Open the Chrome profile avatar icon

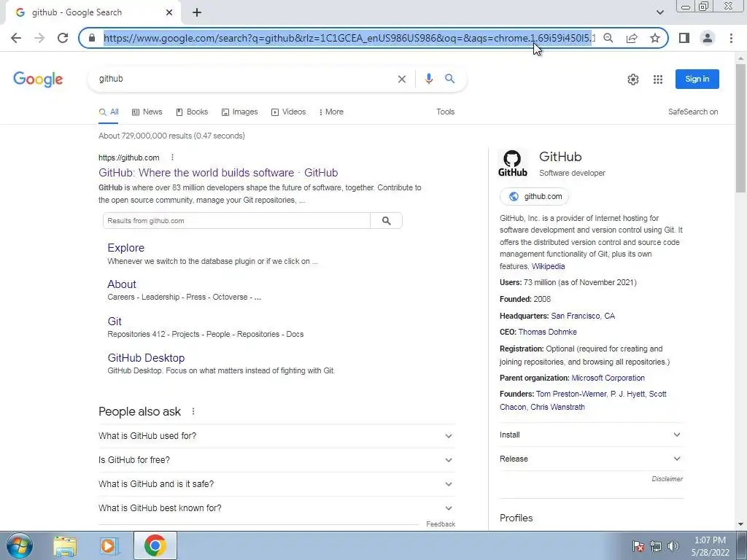pyautogui.click(x=708, y=38)
